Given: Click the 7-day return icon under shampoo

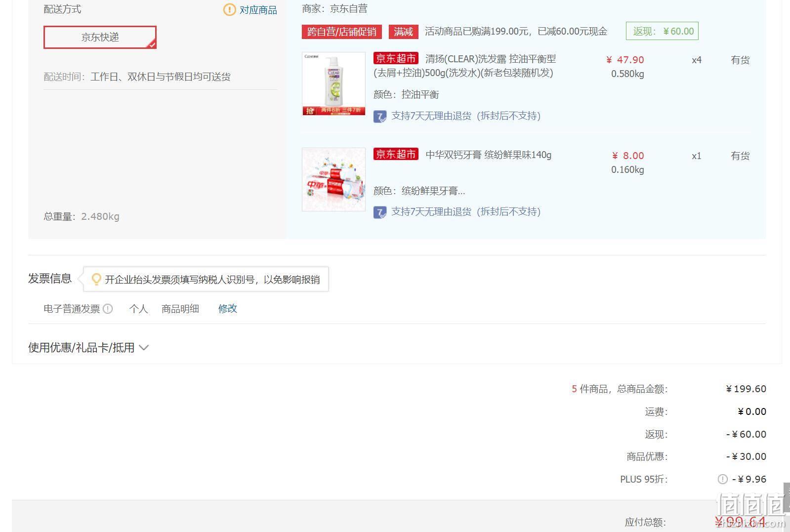Looking at the screenshot, I should tap(379, 117).
